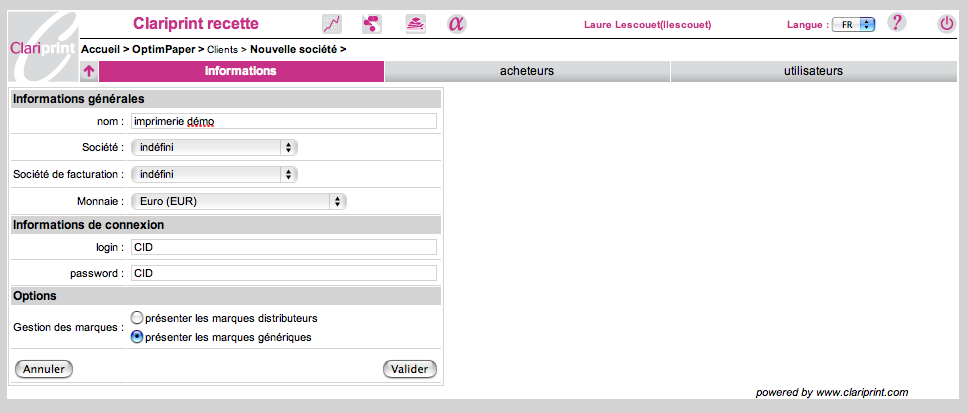
Task: Go to OptimPaper in the breadcrumb
Action: 166,48
